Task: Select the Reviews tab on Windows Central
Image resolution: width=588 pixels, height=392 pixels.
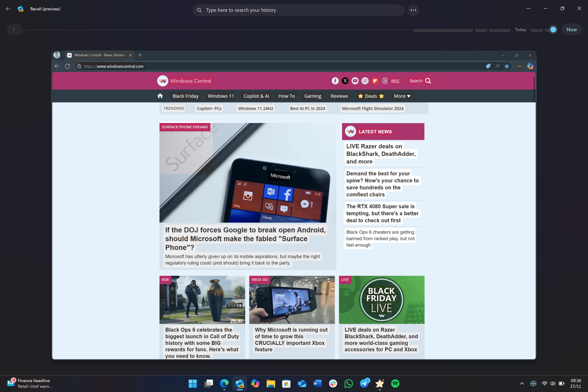Action: tap(339, 96)
